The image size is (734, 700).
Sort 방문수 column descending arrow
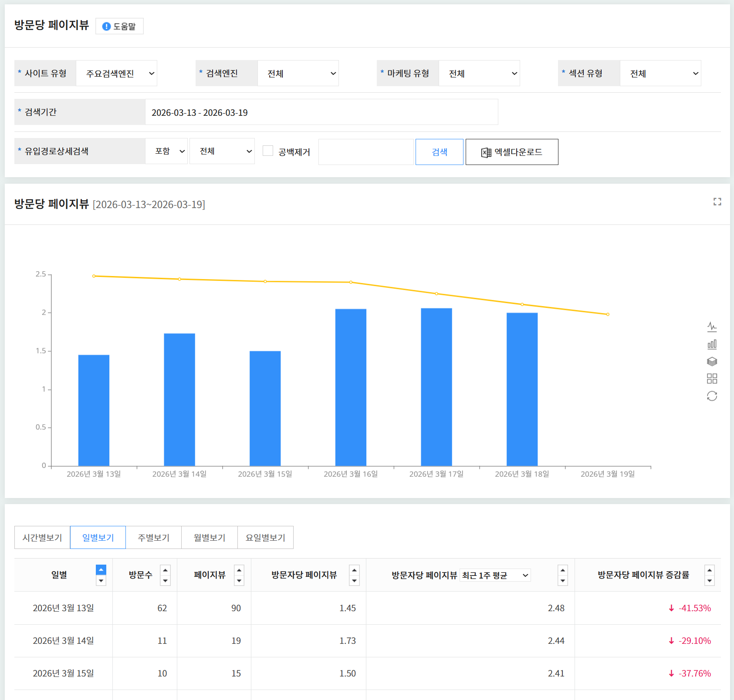pyautogui.click(x=165, y=581)
